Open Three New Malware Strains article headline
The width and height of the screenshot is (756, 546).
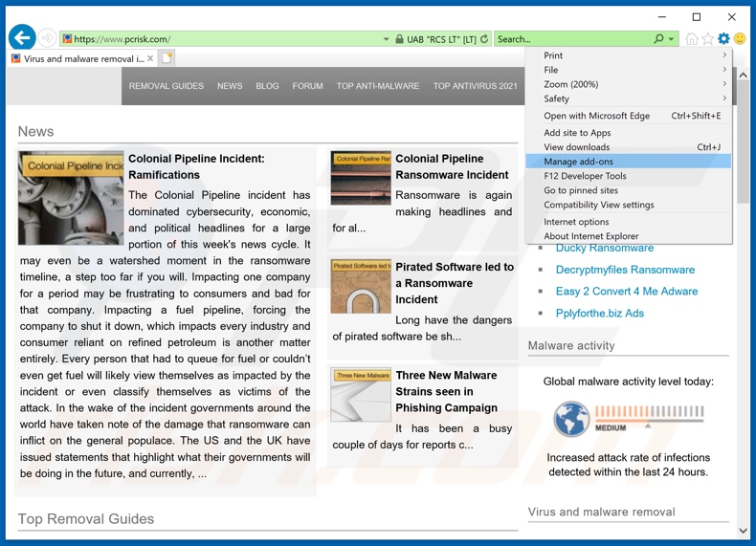coord(447,391)
